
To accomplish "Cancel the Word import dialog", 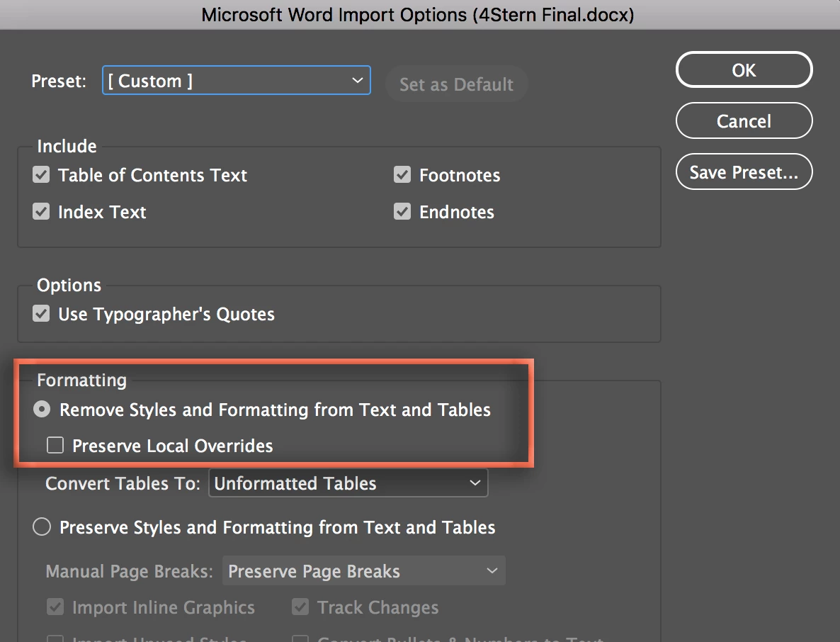I will [744, 120].
